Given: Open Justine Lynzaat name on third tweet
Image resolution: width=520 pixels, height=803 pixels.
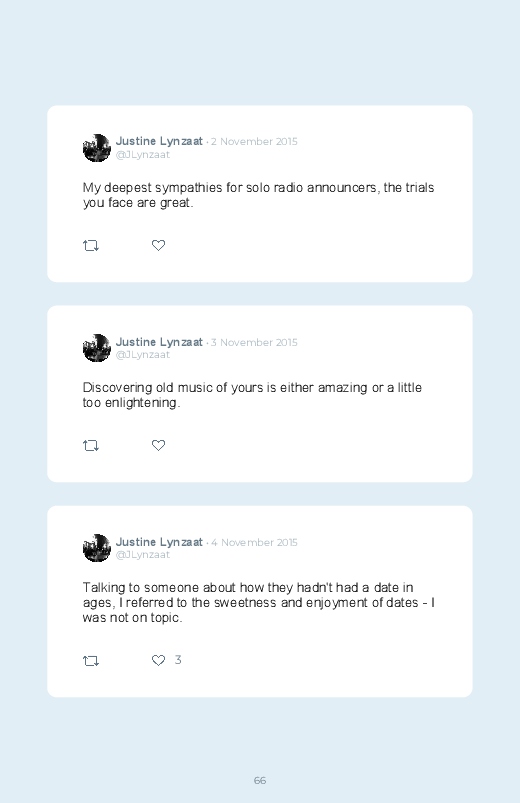Looking at the screenshot, I should 159,542.
